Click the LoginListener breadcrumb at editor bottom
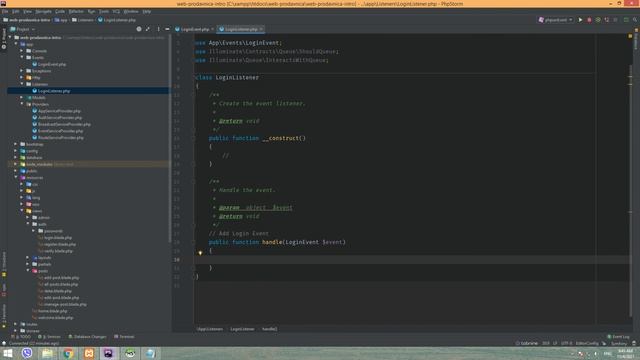The width and height of the screenshot is (640, 360). (x=242, y=329)
